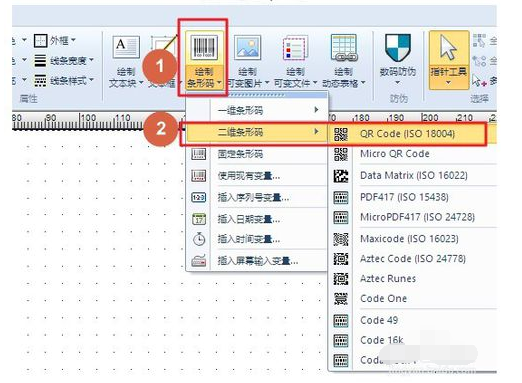Click the fixed barcode (固定条形码) icon
Screen dimensions: 522x383
(199, 154)
